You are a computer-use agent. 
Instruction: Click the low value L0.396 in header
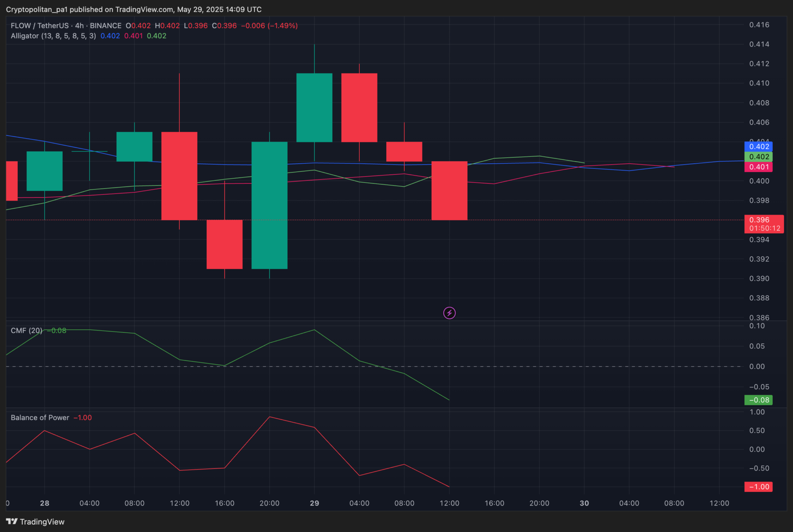pyautogui.click(x=196, y=26)
